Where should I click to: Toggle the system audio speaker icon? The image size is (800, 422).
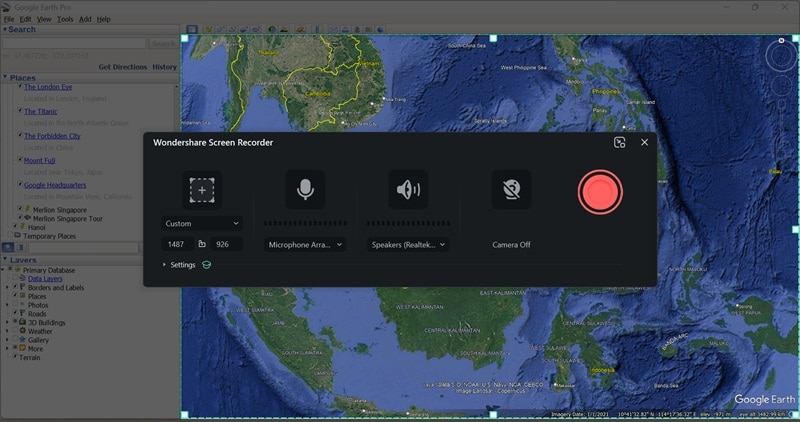408,189
